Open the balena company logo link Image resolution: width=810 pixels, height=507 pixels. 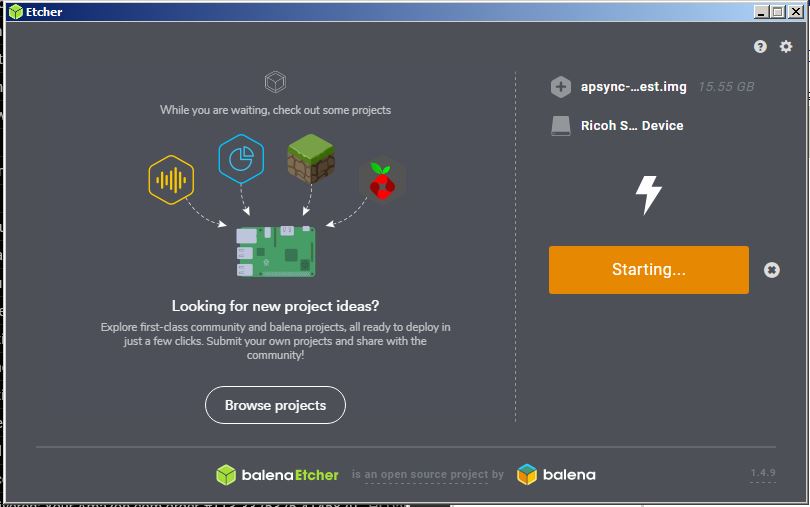[556, 474]
